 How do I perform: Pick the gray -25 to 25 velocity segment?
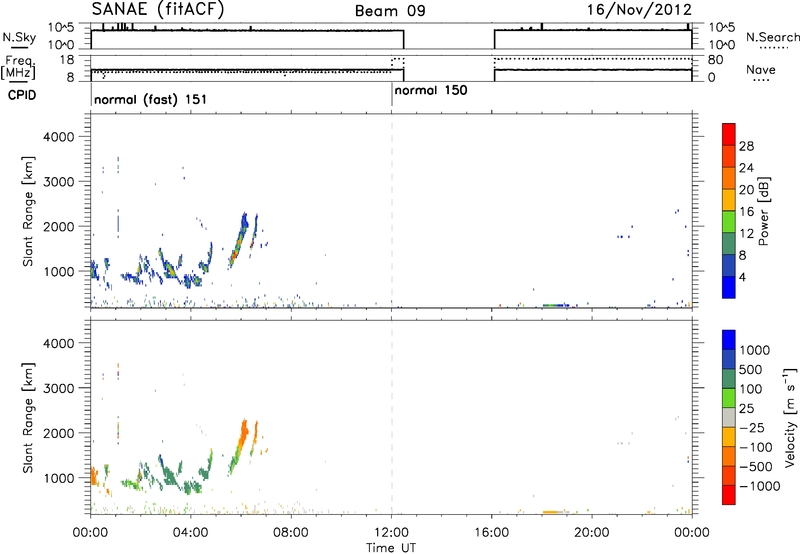tap(729, 418)
